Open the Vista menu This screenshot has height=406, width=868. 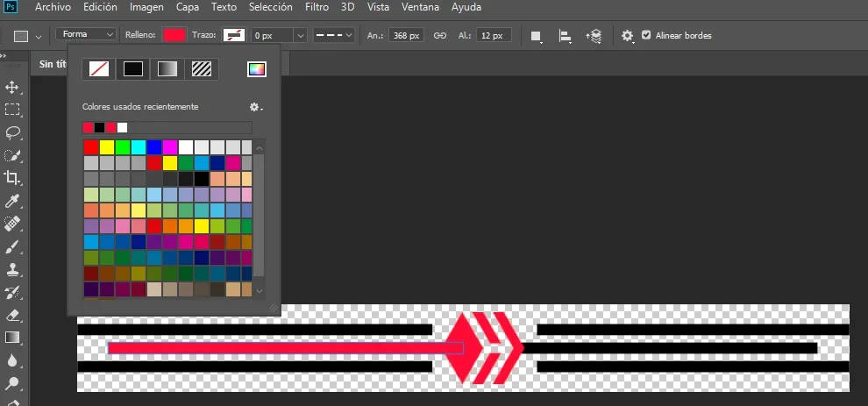tap(378, 7)
